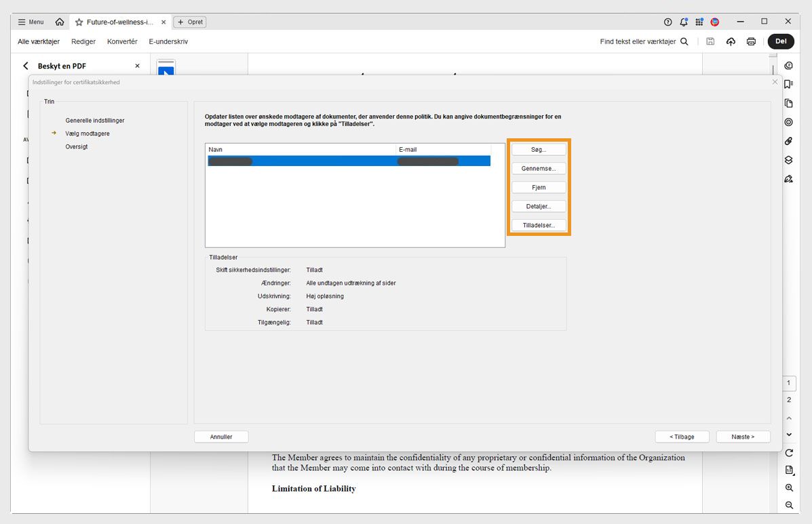Open the notifications bell icon
The width and height of the screenshot is (812, 524).
click(x=684, y=22)
